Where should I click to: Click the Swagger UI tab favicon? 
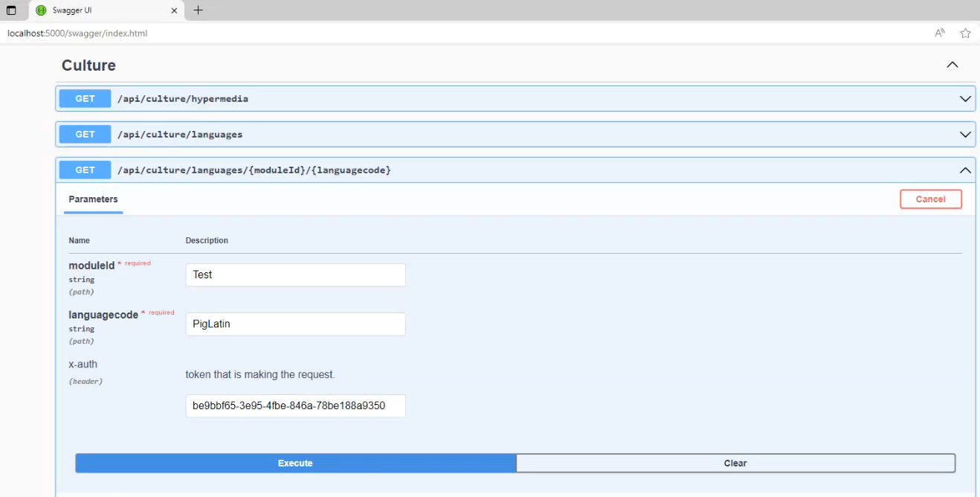(x=41, y=10)
